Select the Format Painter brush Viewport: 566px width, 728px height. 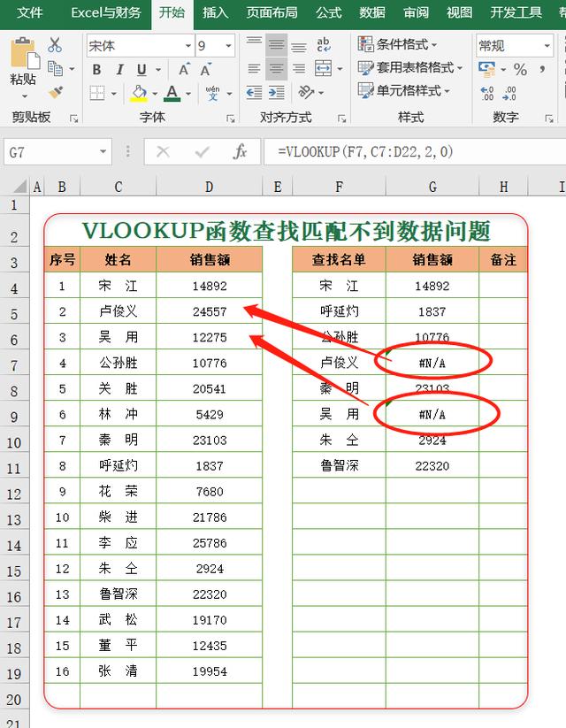point(55,92)
